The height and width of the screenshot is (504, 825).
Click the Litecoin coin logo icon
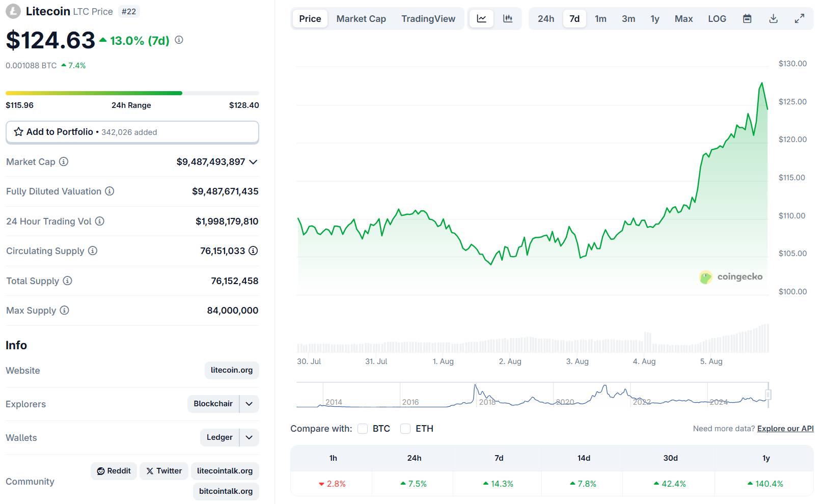(x=13, y=11)
